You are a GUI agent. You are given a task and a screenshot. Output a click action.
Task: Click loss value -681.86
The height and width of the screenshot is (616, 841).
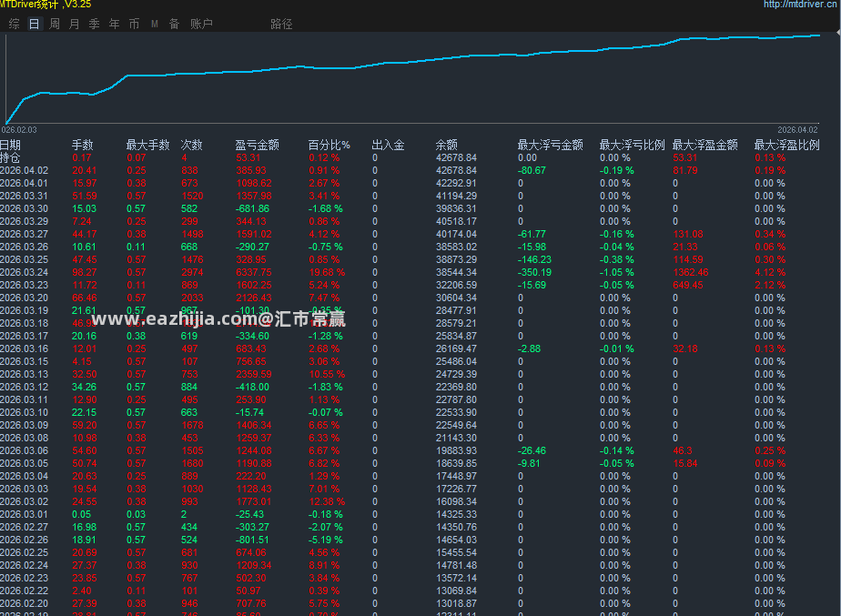point(253,208)
